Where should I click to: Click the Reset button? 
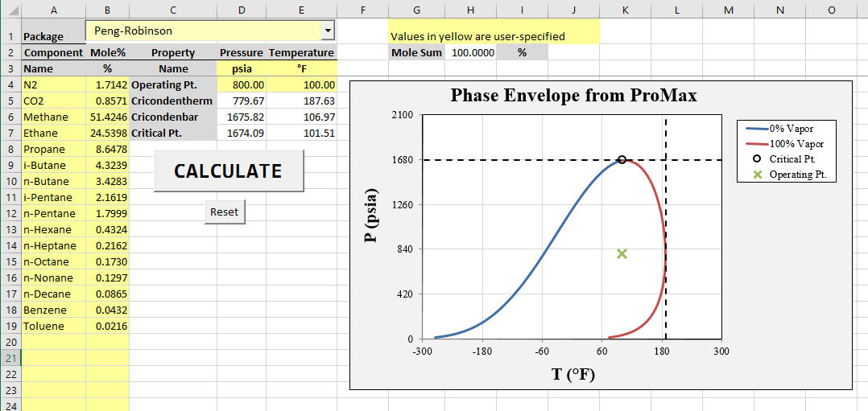point(224,212)
